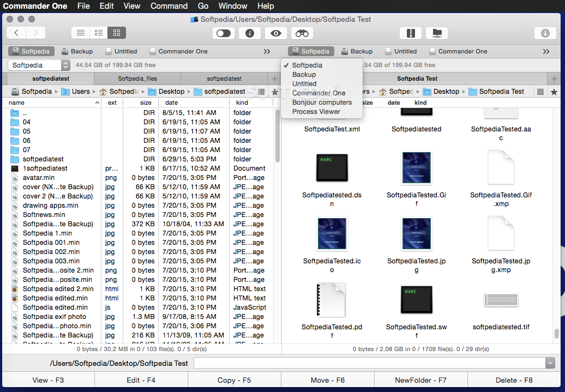
Task: Select Untitled drive in left drive bar
Action: pos(121,51)
